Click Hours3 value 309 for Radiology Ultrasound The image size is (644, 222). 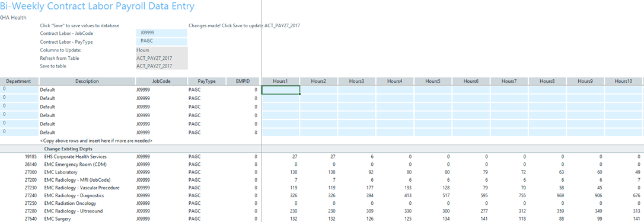coord(369,211)
